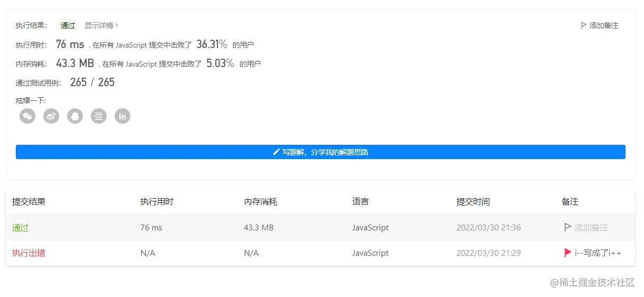The width and height of the screenshot is (644, 297).
Task: Click the 提交结果 column header
Action: pyautogui.click(x=29, y=201)
